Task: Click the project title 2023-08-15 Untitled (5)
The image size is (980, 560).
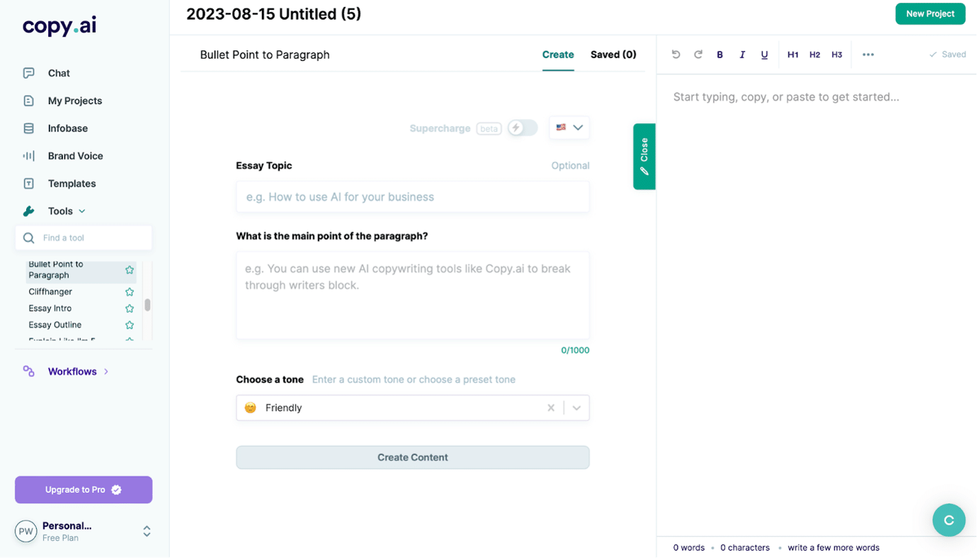Action: click(273, 14)
